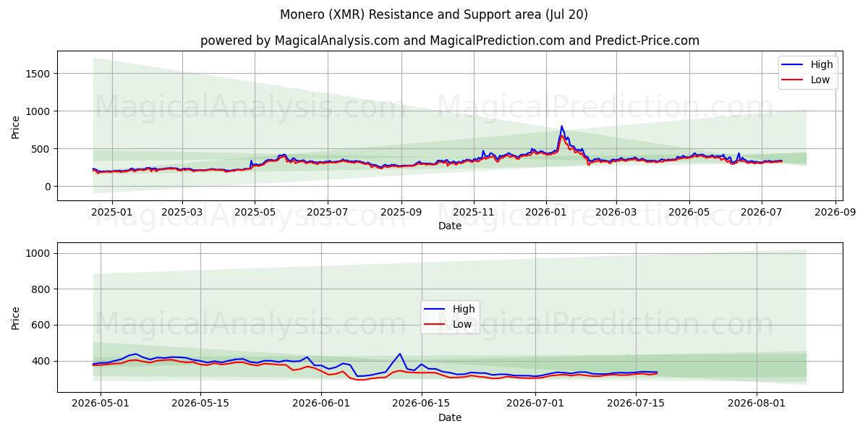The height and width of the screenshot is (434, 868).
Task: Click the 1000 tick label on bottom chart
Action: click(39, 254)
